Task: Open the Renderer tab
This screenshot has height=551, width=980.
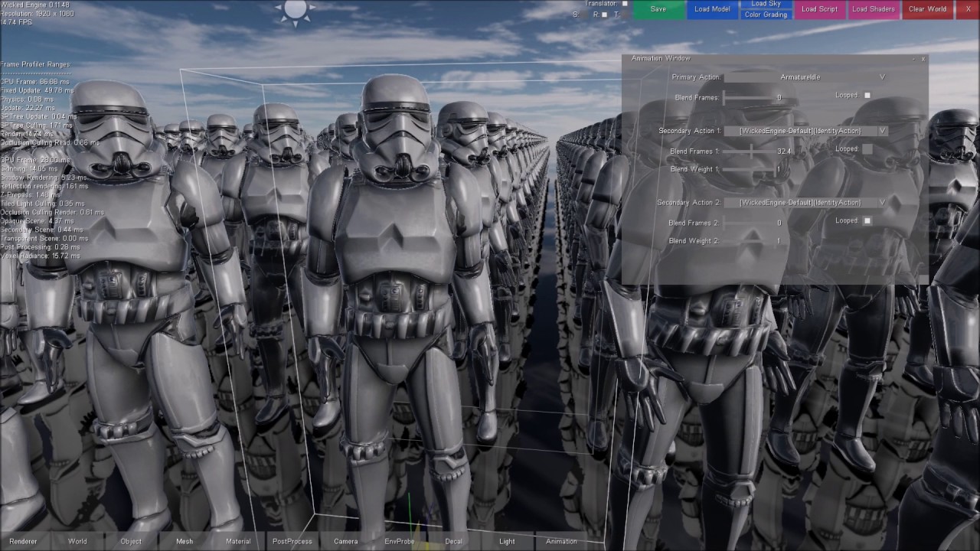Action: [x=23, y=541]
